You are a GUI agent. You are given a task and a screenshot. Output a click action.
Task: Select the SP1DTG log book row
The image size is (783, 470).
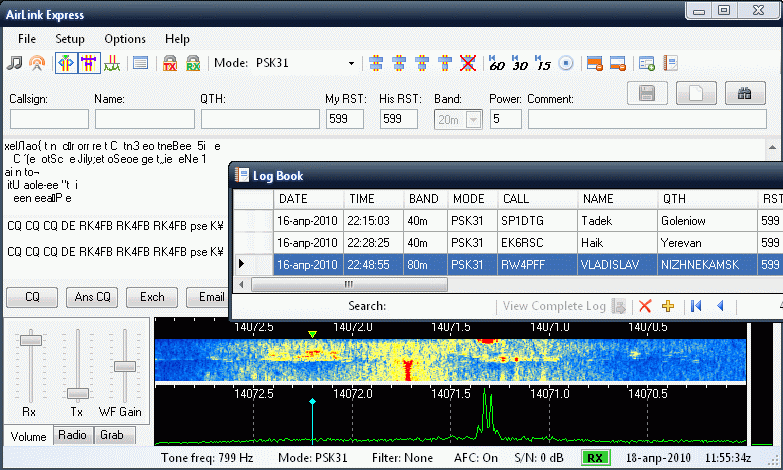coord(508,221)
